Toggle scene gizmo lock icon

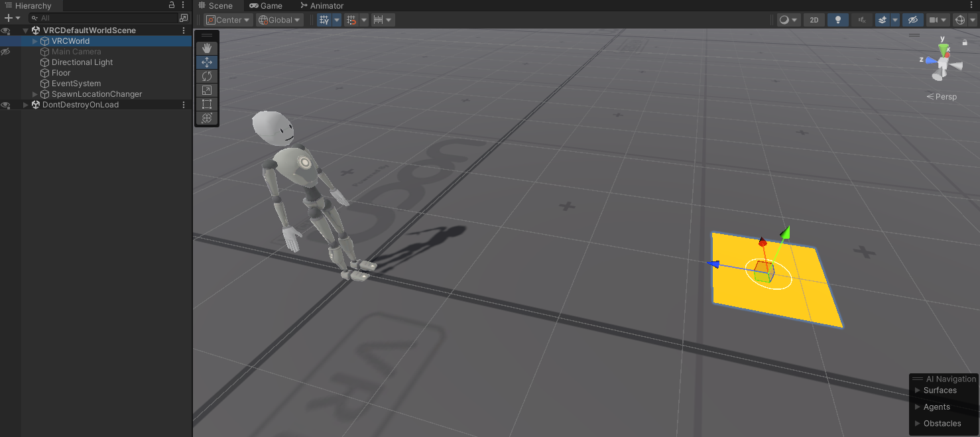point(965,42)
